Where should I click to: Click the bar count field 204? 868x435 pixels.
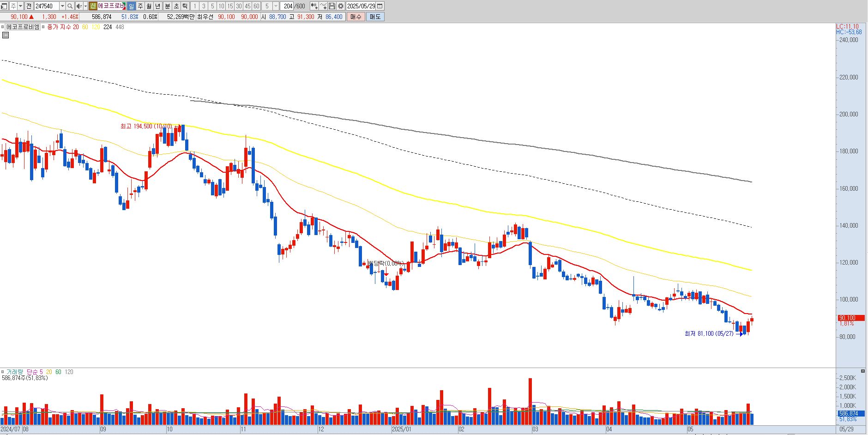click(x=288, y=6)
